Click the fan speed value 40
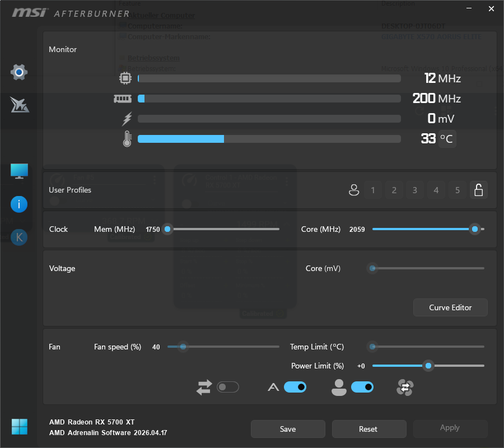 pos(156,347)
